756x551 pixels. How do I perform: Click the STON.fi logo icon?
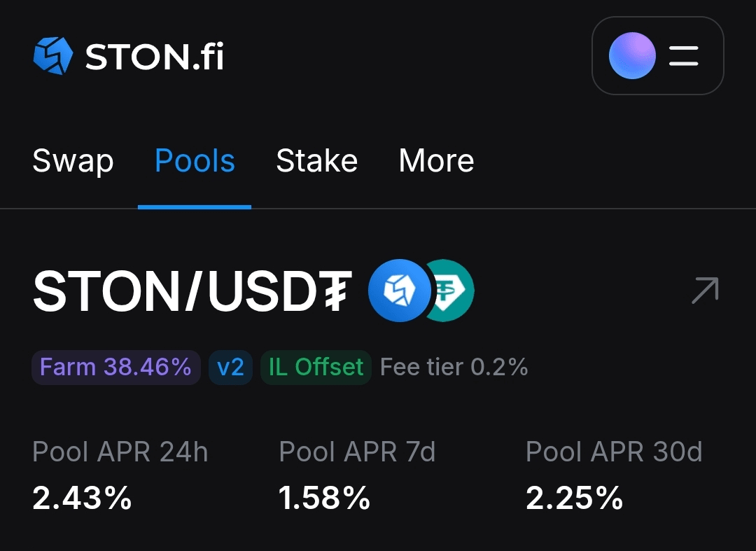(x=53, y=56)
